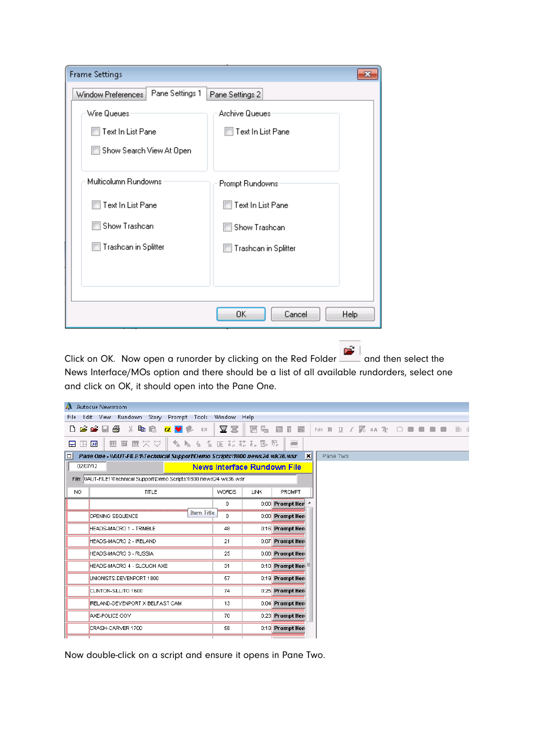Click the Cut scissors icon
Image resolution: width=534 pixels, height=756 pixels.
click(x=130, y=430)
